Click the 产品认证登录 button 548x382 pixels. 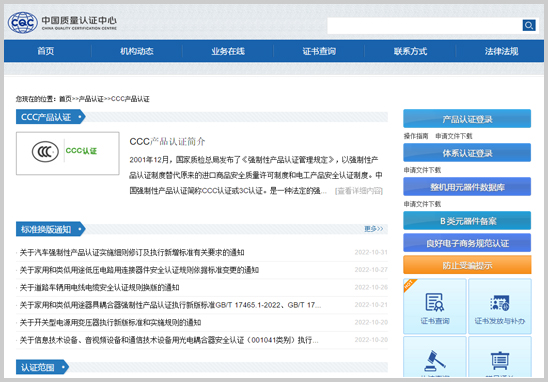pyautogui.click(x=467, y=119)
